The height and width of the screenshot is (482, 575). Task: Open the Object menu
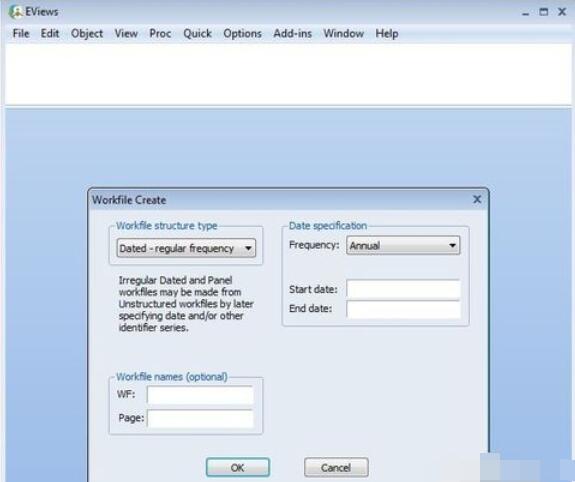point(87,33)
